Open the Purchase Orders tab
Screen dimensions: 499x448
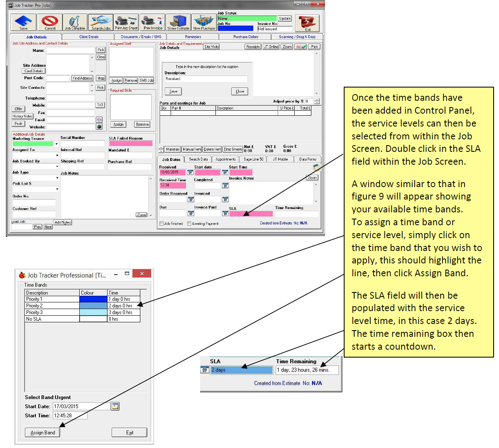coord(245,37)
